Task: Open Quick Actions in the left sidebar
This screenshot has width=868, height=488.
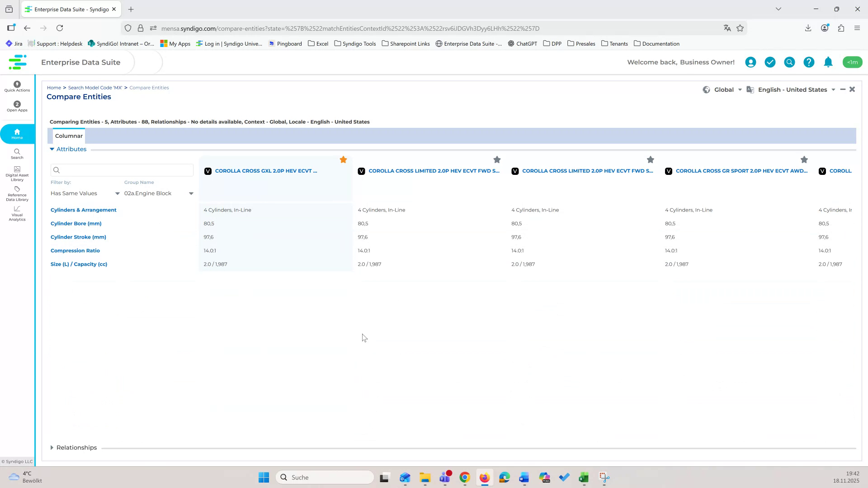Action: tap(17, 86)
